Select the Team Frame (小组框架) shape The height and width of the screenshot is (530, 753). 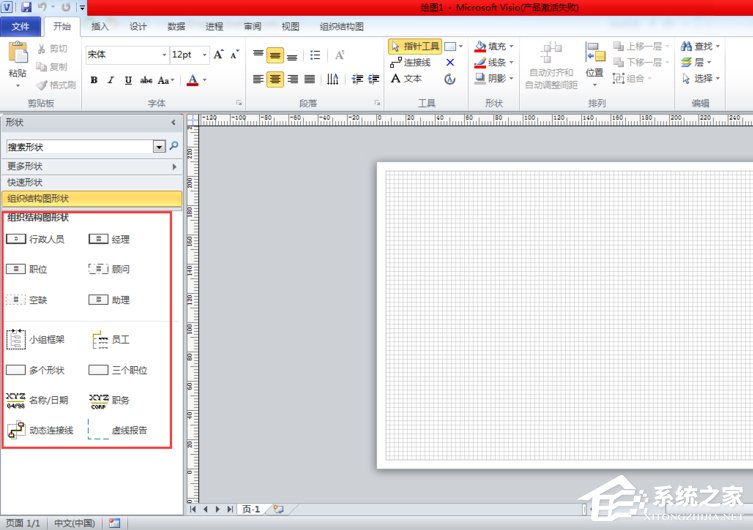click(x=35, y=339)
